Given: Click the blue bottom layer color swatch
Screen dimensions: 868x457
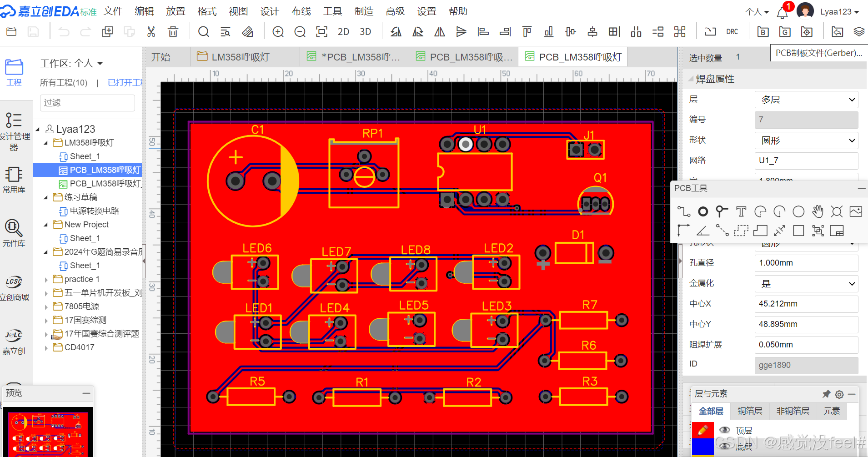Looking at the screenshot, I should (x=702, y=447).
